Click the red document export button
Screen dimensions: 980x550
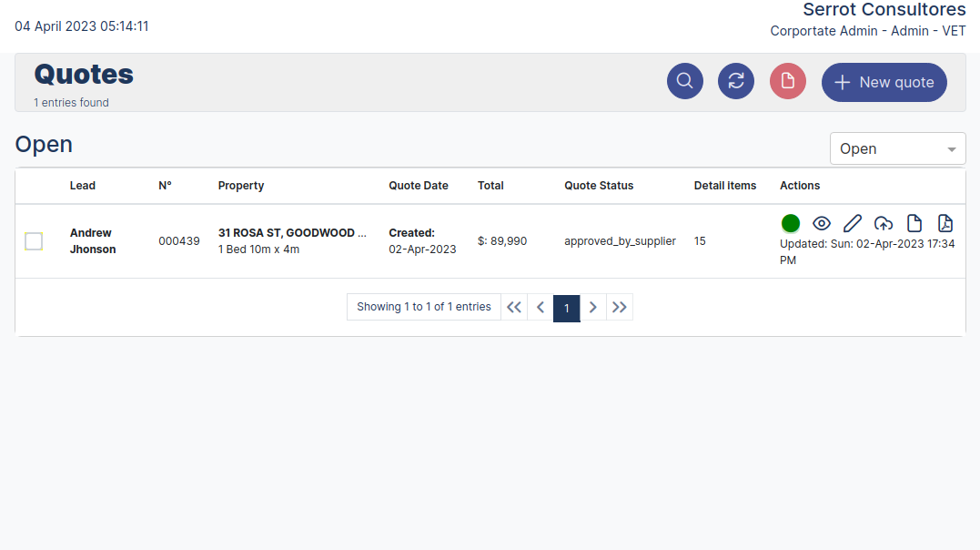click(x=788, y=81)
